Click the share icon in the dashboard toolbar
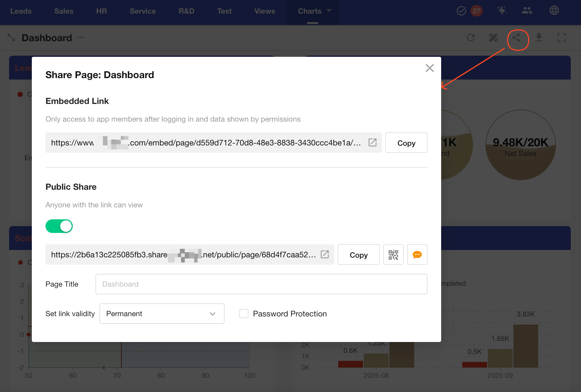 [x=516, y=37]
